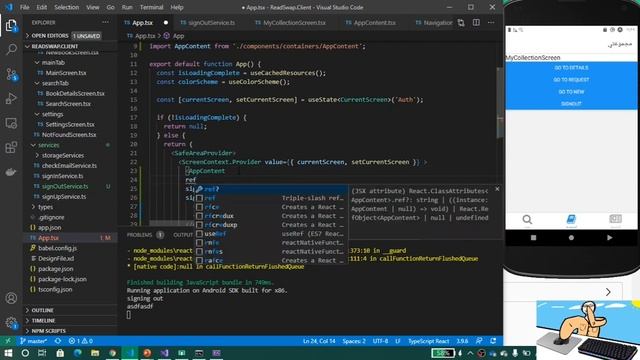This screenshot has height=360, width=640.
Task: Select the 'ref' triple-slash suggestion
Action: pyautogui.click(x=271, y=198)
